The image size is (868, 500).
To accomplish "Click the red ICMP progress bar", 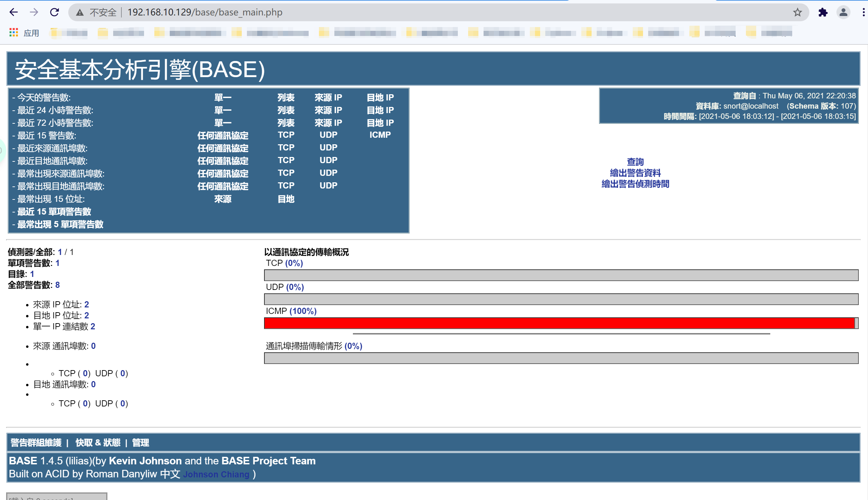I will point(559,323).
